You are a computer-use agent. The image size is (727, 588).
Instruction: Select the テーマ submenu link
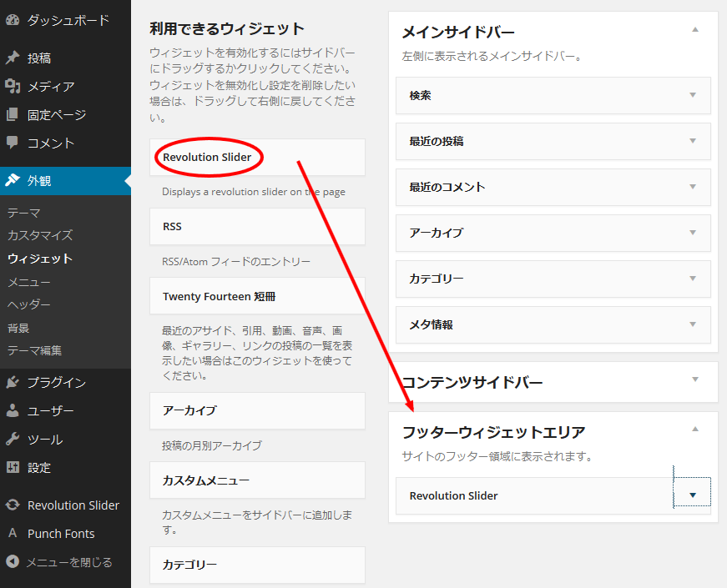24,213
